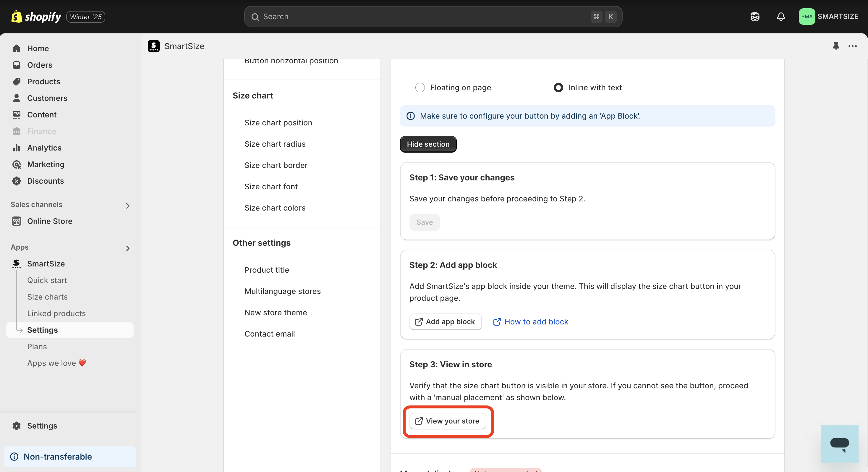Open SmartSize Settings nav item
The width and height of the screenshot is (868, 472).
pyautogui.click(x=70, y=330)
